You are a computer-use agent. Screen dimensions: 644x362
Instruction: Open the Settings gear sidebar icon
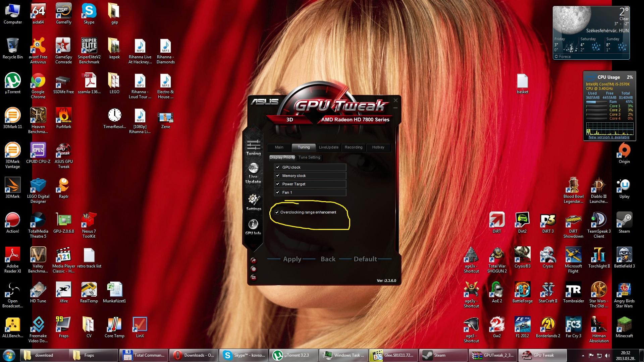point(254,202)
